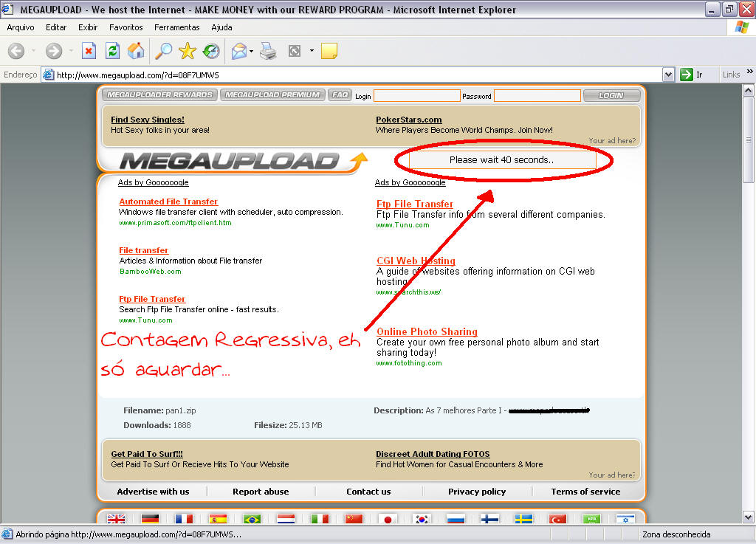Select the Dutch flag language
Screen dimensions: 756x544
click(286, 519)
